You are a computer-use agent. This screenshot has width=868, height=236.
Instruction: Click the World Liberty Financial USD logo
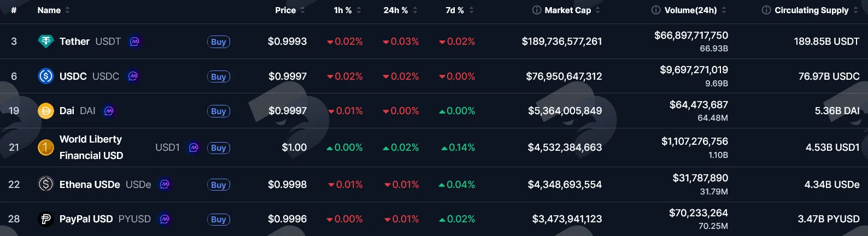point(45,147)
